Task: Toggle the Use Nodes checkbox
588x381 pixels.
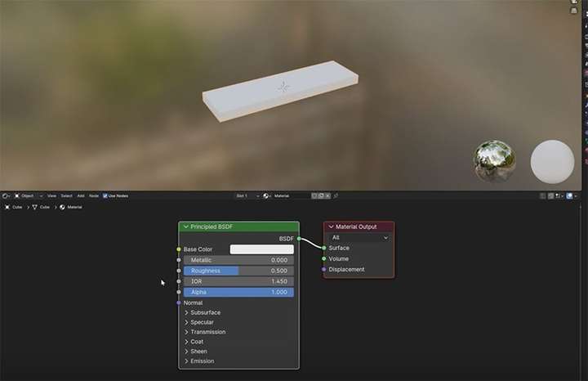Action: point(105,196)
